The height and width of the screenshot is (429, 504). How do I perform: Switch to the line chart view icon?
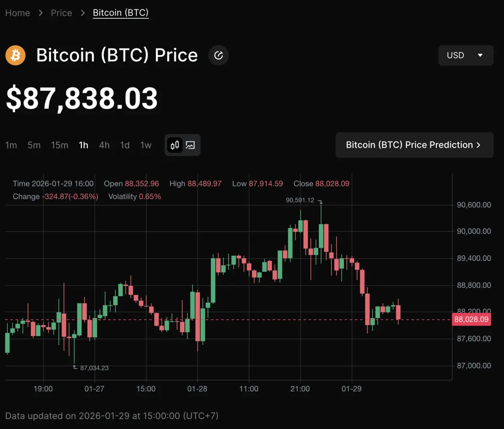point(190,145)
